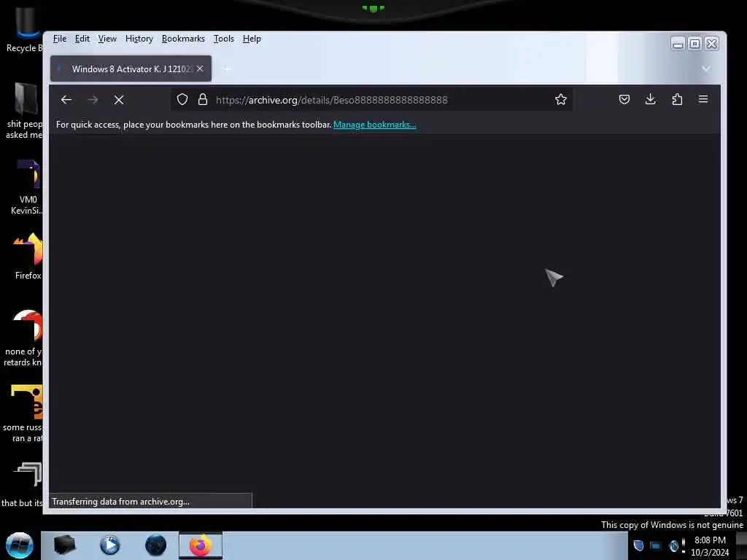Open the Bookmarks menu
The image size is (747, 560).
183,39
